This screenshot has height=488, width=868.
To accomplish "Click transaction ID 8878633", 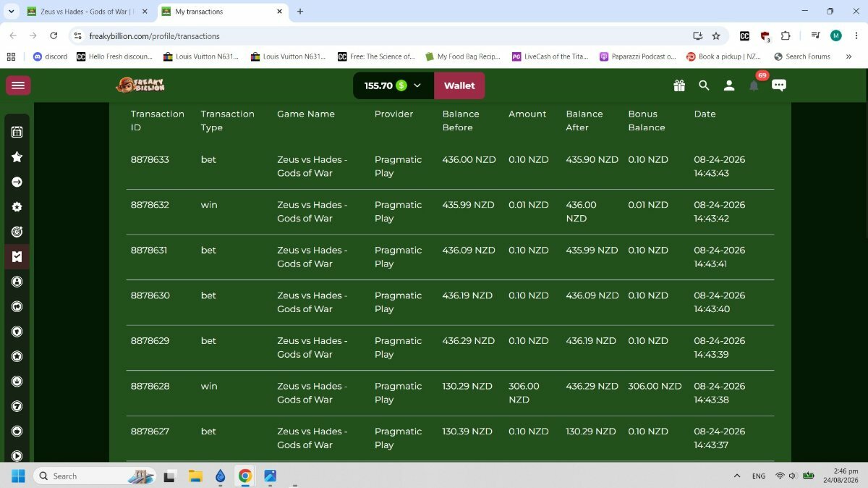I will point(150,159).
